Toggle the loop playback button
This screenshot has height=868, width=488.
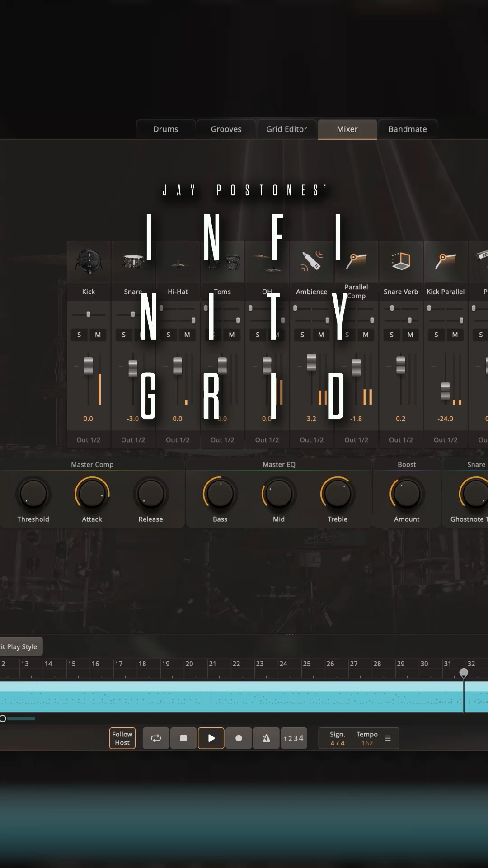tap(156, 738)
